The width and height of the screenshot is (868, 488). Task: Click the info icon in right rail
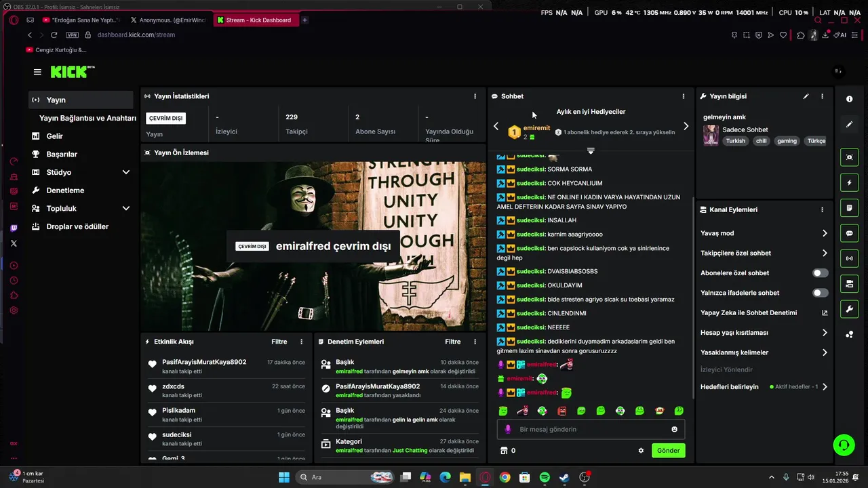pos(849,99)
